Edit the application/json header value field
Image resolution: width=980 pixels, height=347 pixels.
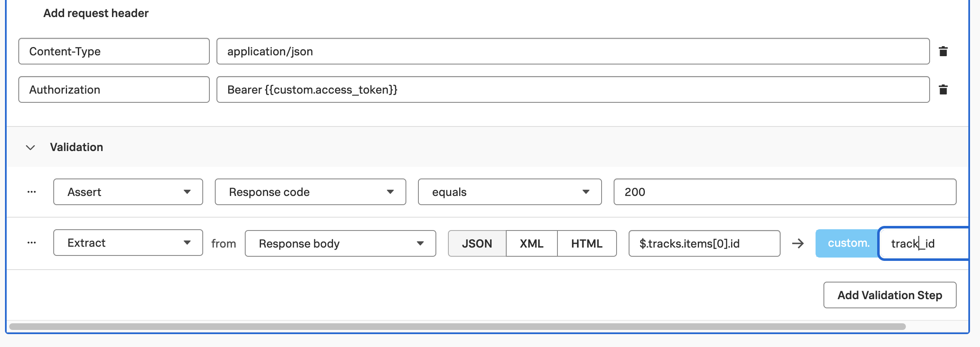[x=572, y=51]
